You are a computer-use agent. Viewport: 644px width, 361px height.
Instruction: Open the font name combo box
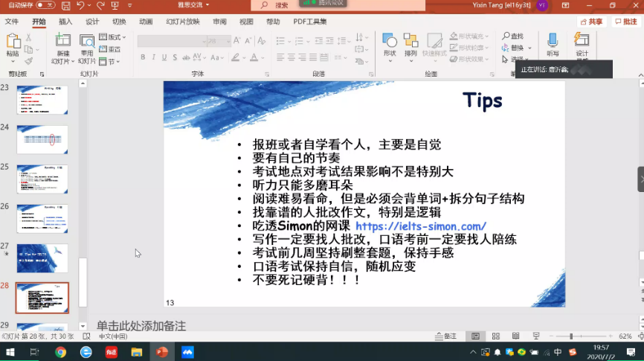172,41
